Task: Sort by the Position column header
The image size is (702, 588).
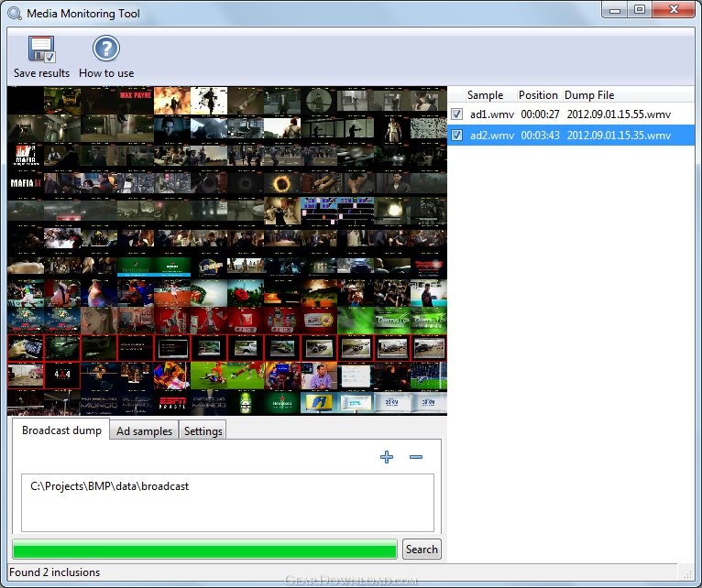Action: (x=538, y=95)
